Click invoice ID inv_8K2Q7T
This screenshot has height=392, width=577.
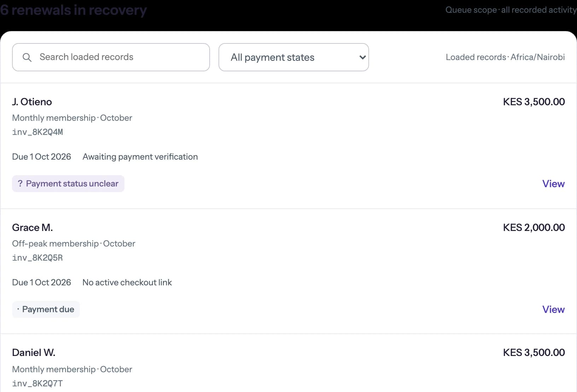point(37,384)
